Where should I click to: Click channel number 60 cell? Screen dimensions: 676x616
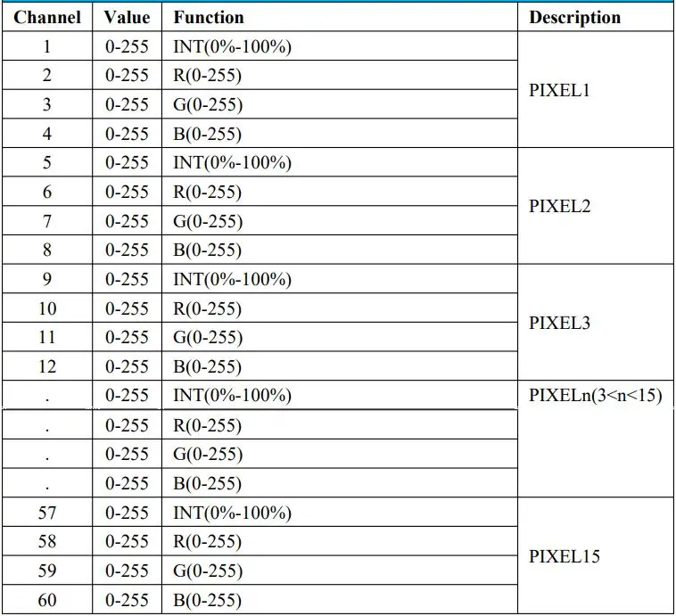pyautogui.click(x=47, y=600)
